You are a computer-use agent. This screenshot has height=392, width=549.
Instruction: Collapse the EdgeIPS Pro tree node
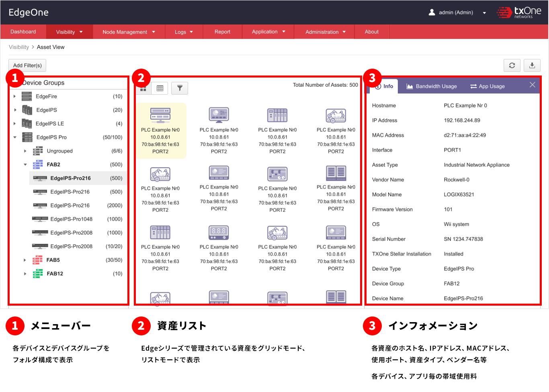click(15, 137)
